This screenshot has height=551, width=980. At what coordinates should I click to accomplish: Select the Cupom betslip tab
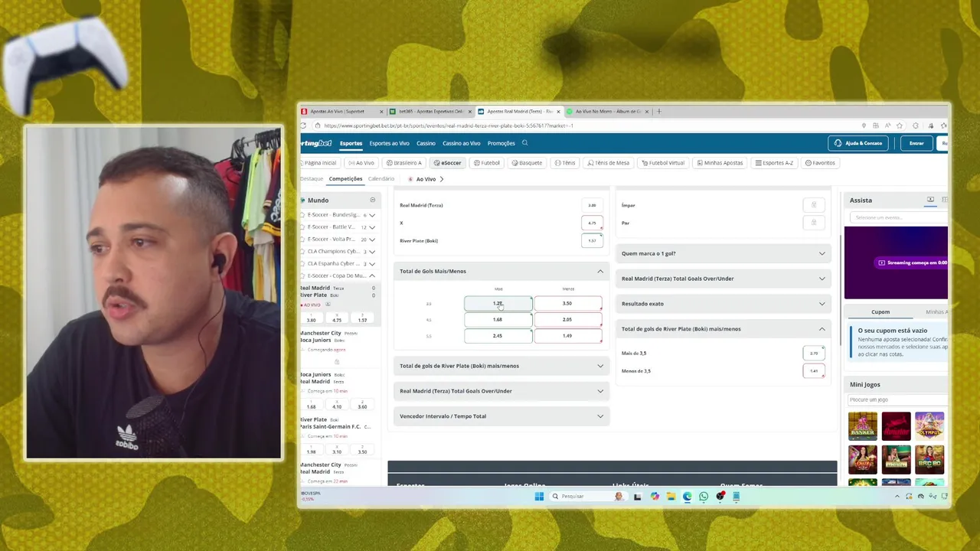coord(880,312)
